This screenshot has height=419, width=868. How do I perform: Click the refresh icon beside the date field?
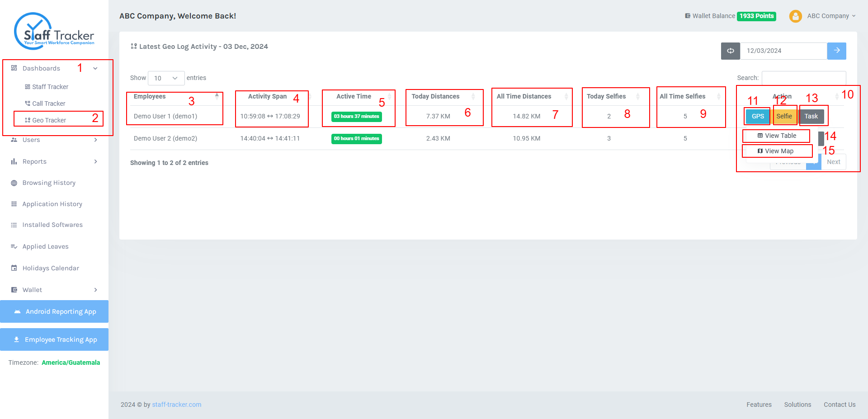pos(730,51)
